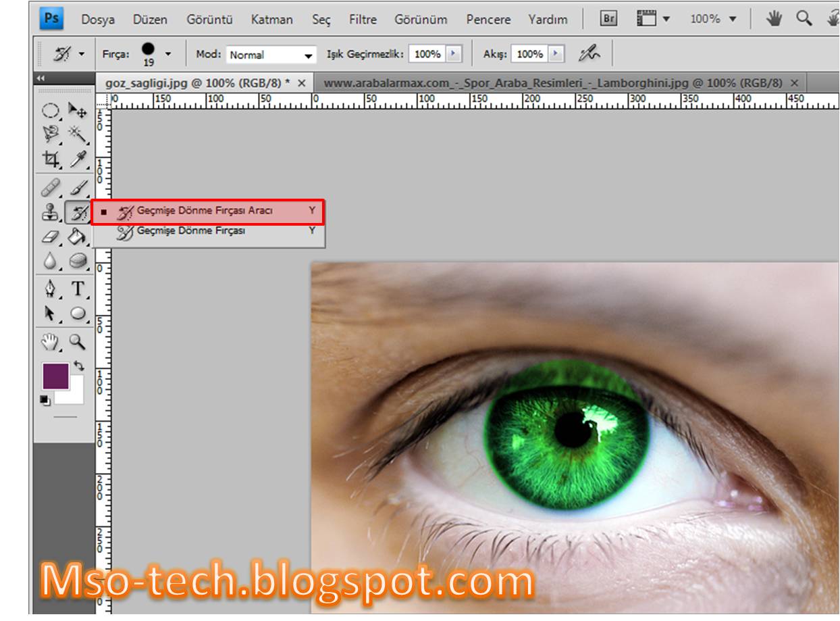Select the Brush tool in toolbox

pos(78,187)
